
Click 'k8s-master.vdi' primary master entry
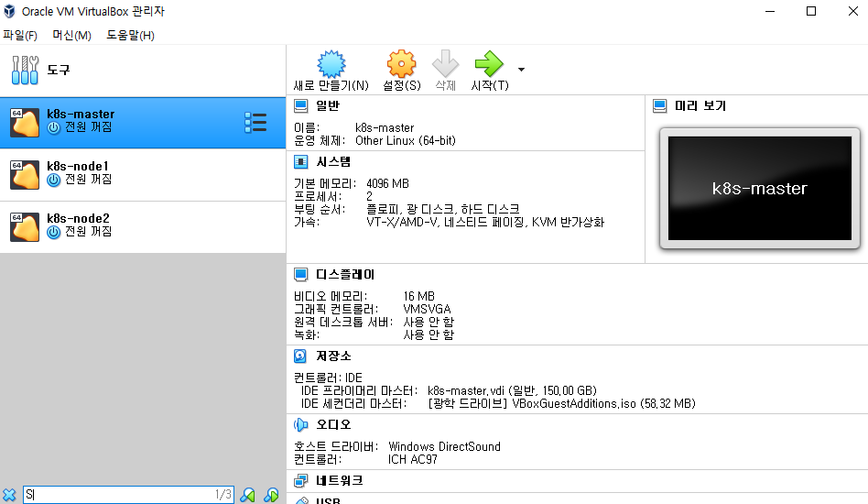click(512, 391)
